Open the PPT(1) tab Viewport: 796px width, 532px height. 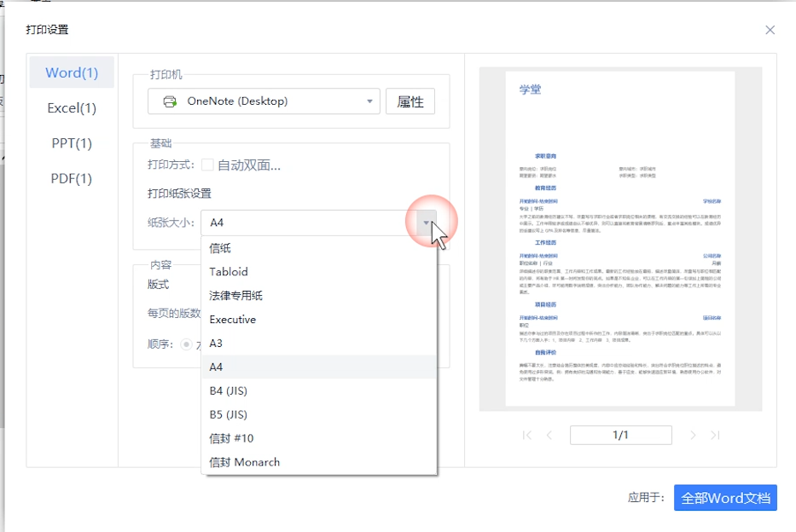point(72,143)
